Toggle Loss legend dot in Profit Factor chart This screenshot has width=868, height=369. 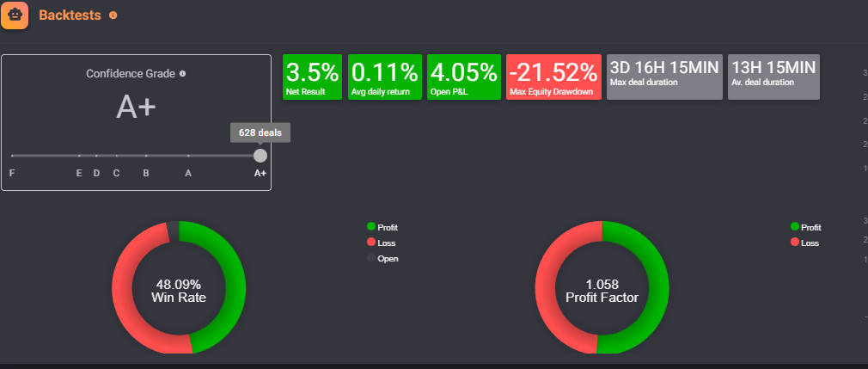pyautogui.click(x=795, y=243)
